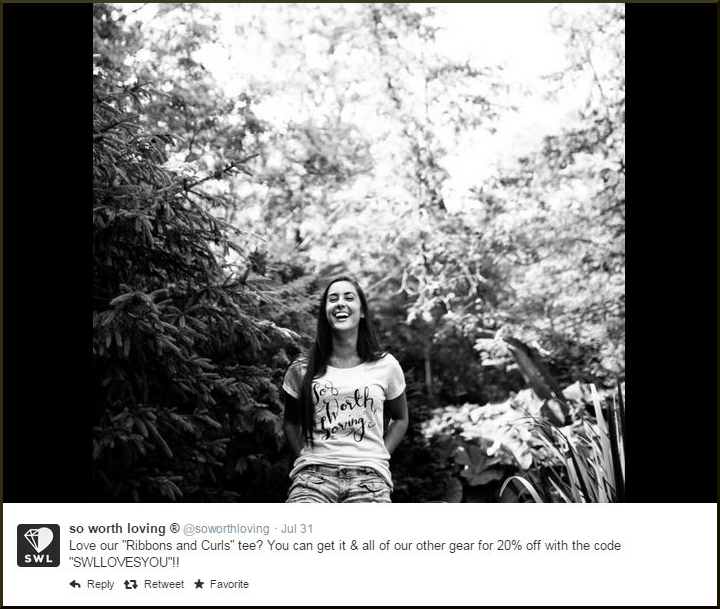Screen dimensions: 720x609
Task: Open the SWL profile avatar
Action: click(x=39, y=545)
